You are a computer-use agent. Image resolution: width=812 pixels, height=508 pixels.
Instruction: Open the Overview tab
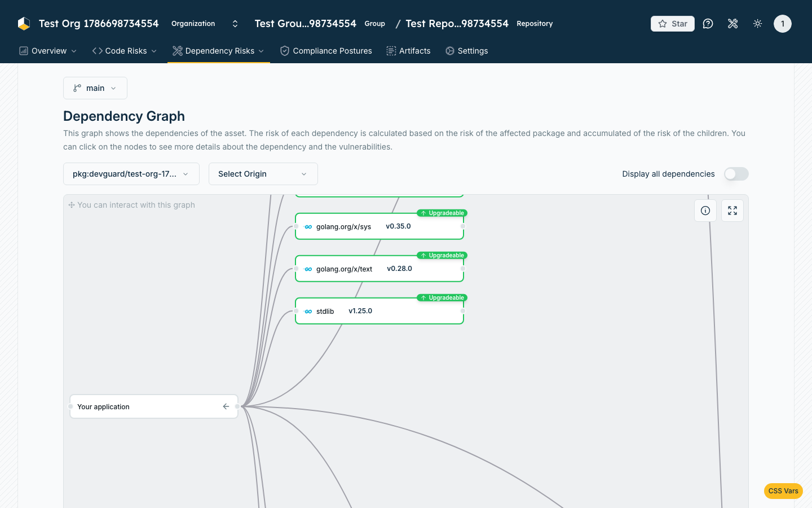48,51
